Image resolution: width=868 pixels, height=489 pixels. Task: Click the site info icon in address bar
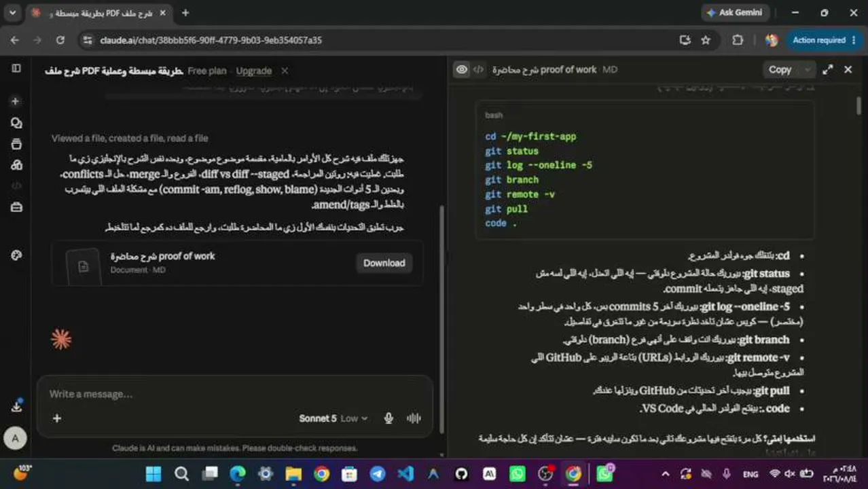pyautogui.click(x=87, y=40)
